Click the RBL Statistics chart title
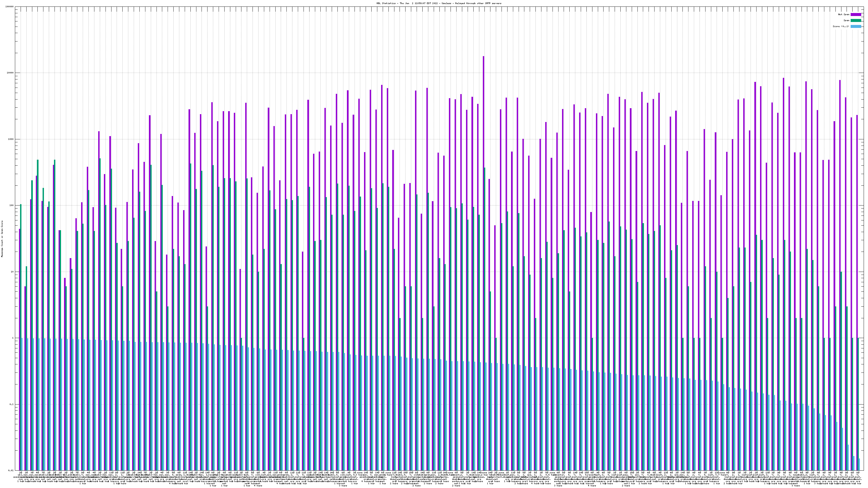 coord(439,3)
